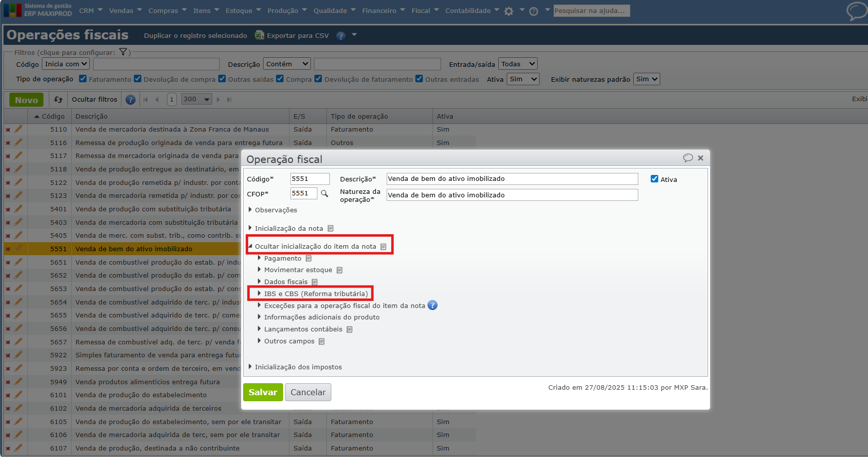Screen dimensions: 868x457
Task: Uncheck the Faturamento checkbox
Action: tap(83, 79)
